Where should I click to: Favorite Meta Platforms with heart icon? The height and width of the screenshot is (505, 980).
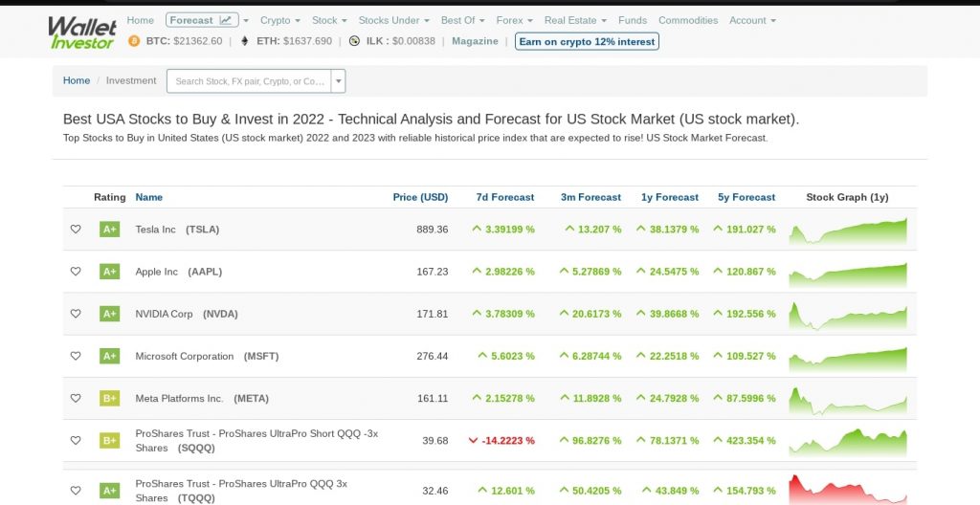(x=76, y=398)
